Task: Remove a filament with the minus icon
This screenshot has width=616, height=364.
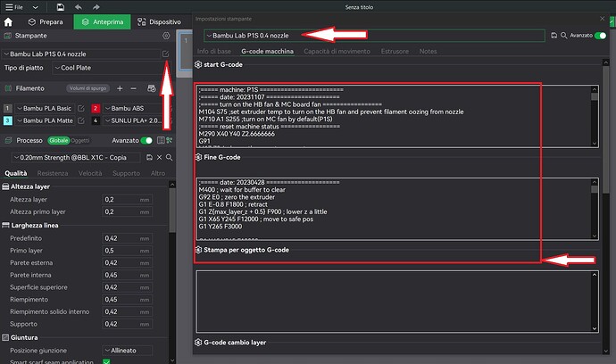Action: coord(134,88)
